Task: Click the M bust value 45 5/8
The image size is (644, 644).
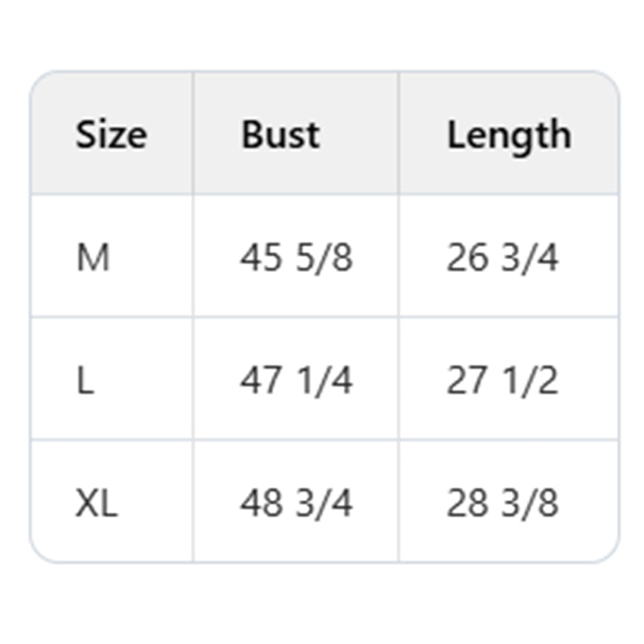Action: click(x=295, y=258)
